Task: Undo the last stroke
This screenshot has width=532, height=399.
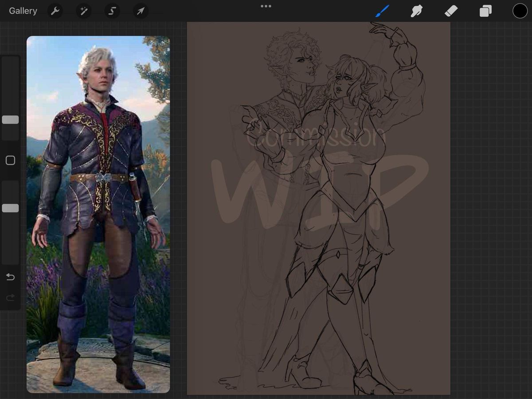Action: (10, 277)
